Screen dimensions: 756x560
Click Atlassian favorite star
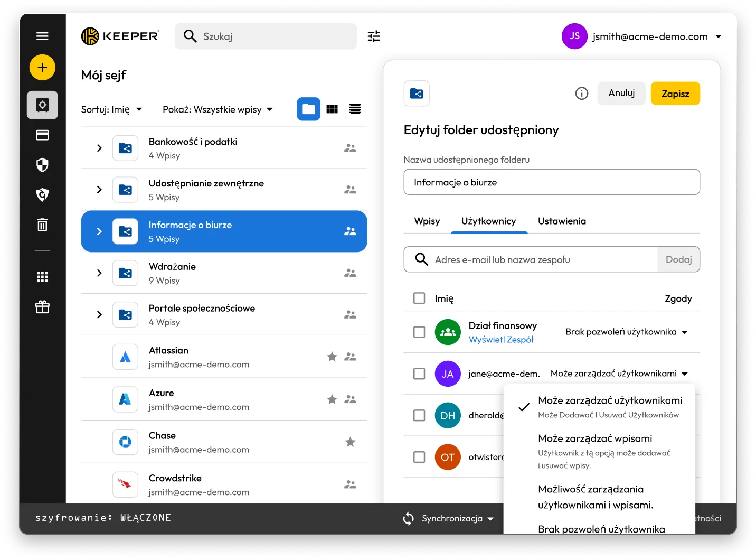click(x=332, y=357)
